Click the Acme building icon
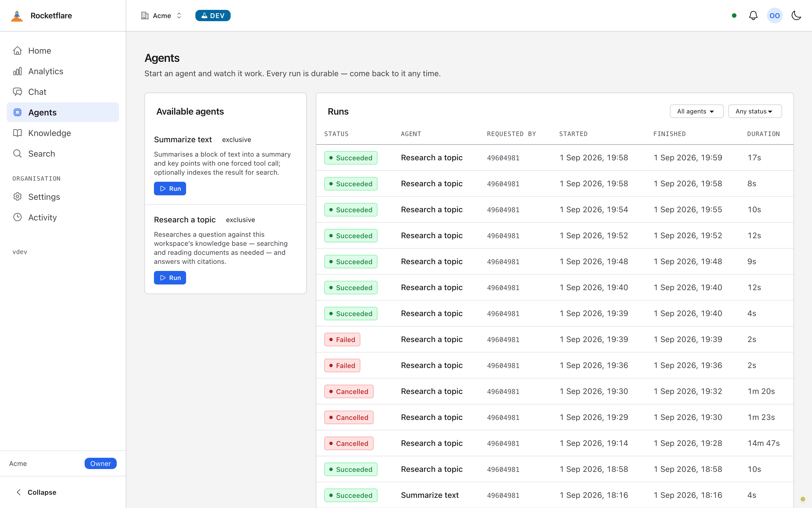 (145, 16)
